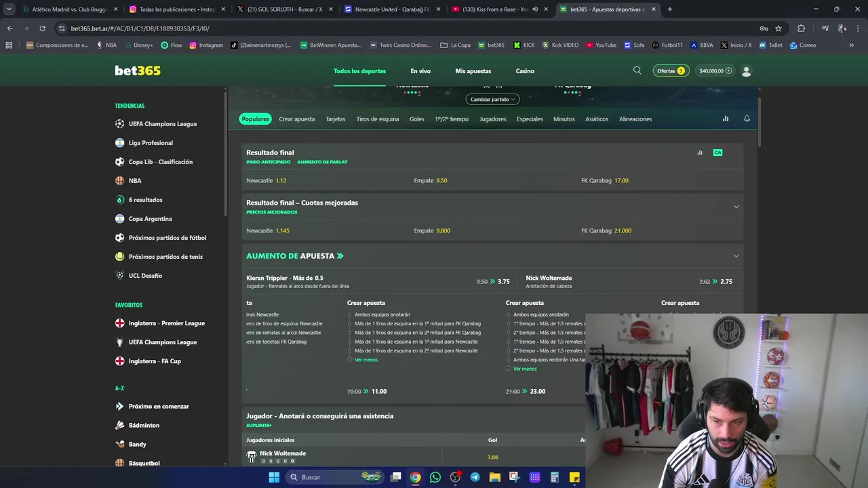Go to En vivo section
This screenshot has height=488, width=868.
420,71
